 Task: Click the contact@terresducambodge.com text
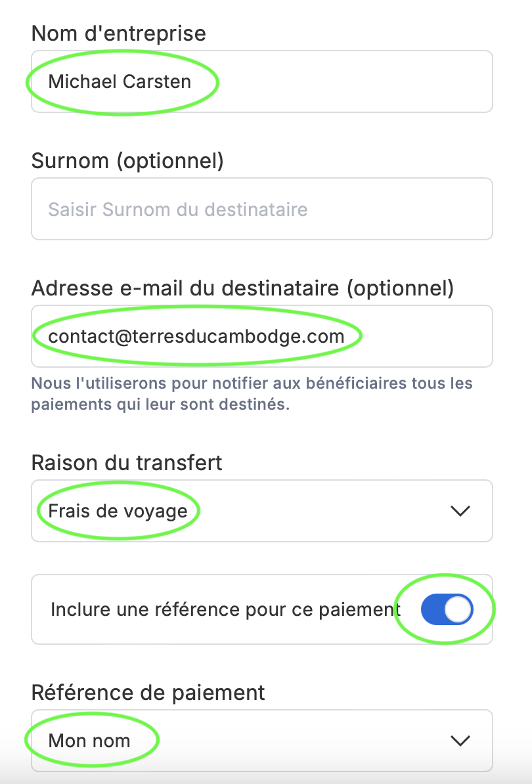pos(196,336)
